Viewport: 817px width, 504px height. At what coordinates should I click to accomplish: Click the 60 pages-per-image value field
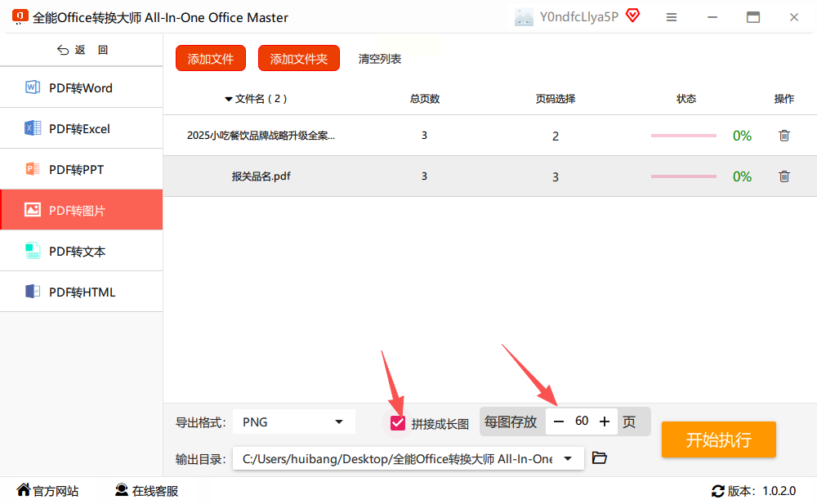click(582, 421)
